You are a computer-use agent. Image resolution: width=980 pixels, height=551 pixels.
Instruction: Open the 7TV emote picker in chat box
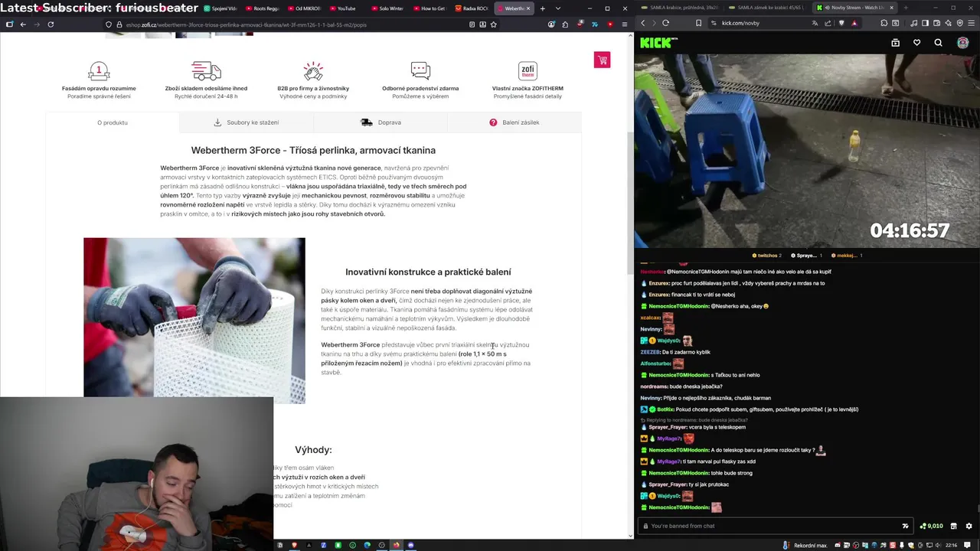[x=905, y=526]
